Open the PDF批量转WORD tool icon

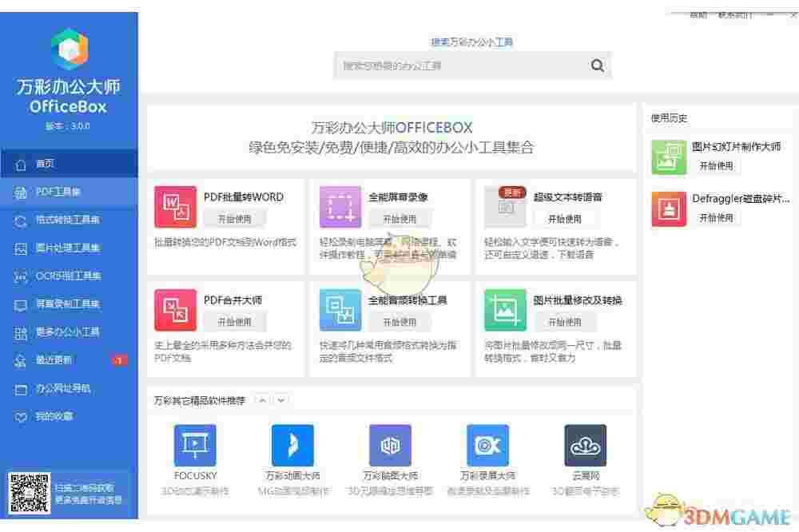tap(176, 206)
